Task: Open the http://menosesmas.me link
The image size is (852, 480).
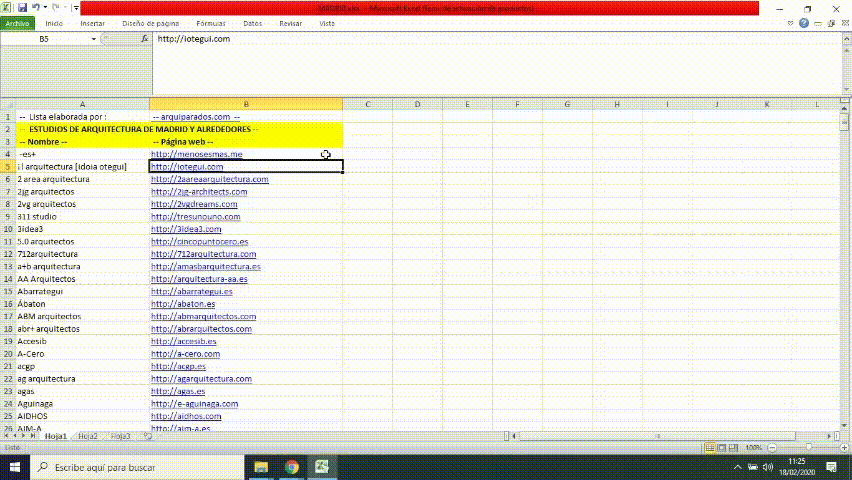Action: [197, 154]
